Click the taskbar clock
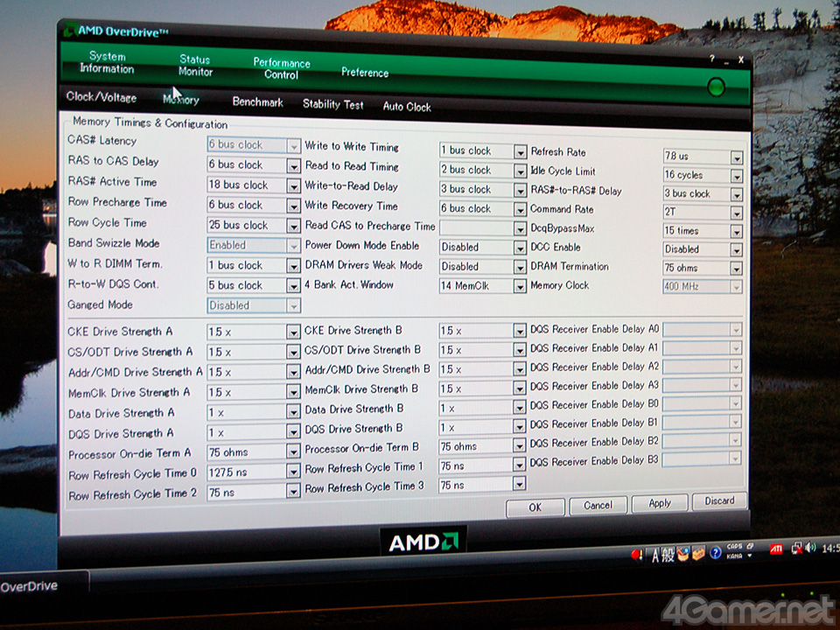 click(830, 548)
